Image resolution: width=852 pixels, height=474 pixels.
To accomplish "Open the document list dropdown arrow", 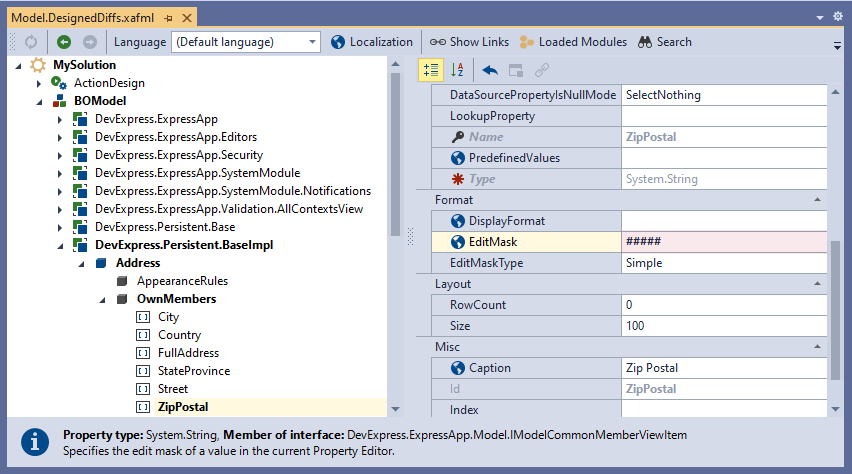I will pyautogui.click(x=820, y=18).
